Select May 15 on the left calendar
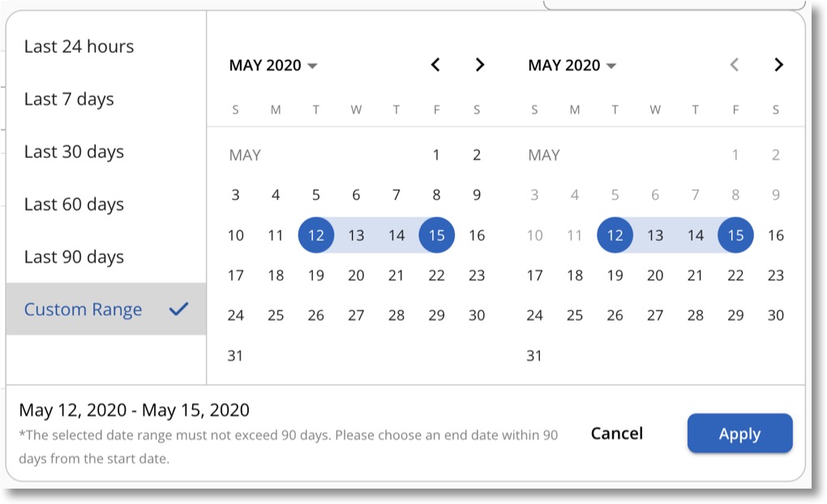 point(436,235)
